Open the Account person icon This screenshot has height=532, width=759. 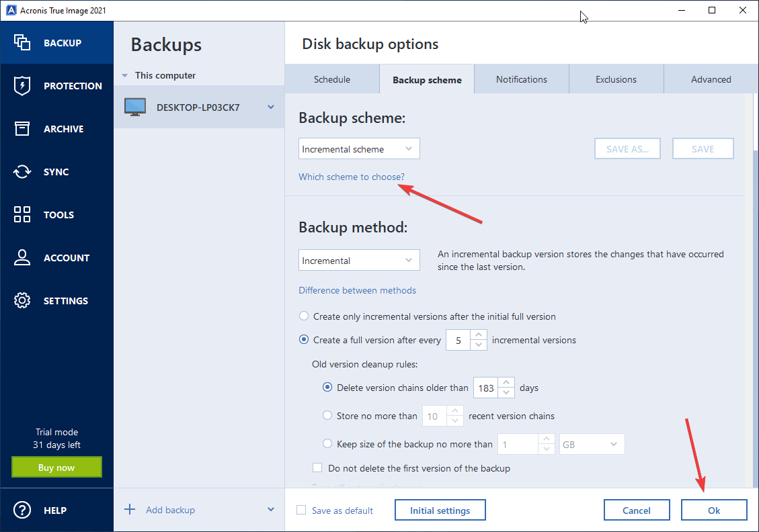click(22, 258)
